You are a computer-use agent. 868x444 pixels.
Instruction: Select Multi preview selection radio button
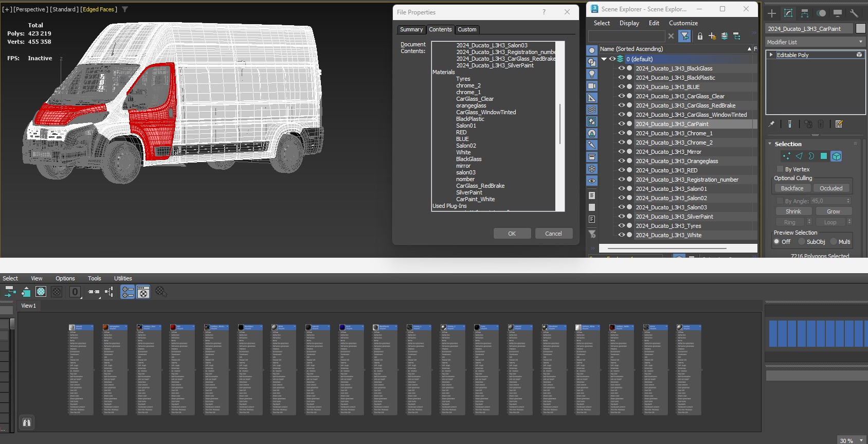coord(834,242)
